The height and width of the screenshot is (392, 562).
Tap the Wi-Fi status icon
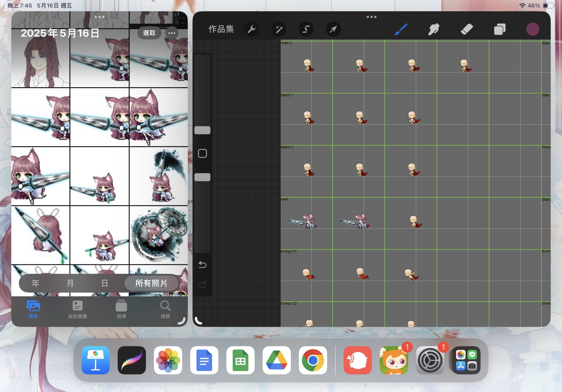coord(522,5)
